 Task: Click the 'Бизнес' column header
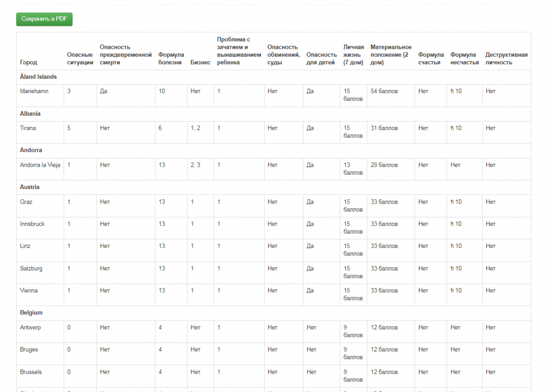(200, 63)
